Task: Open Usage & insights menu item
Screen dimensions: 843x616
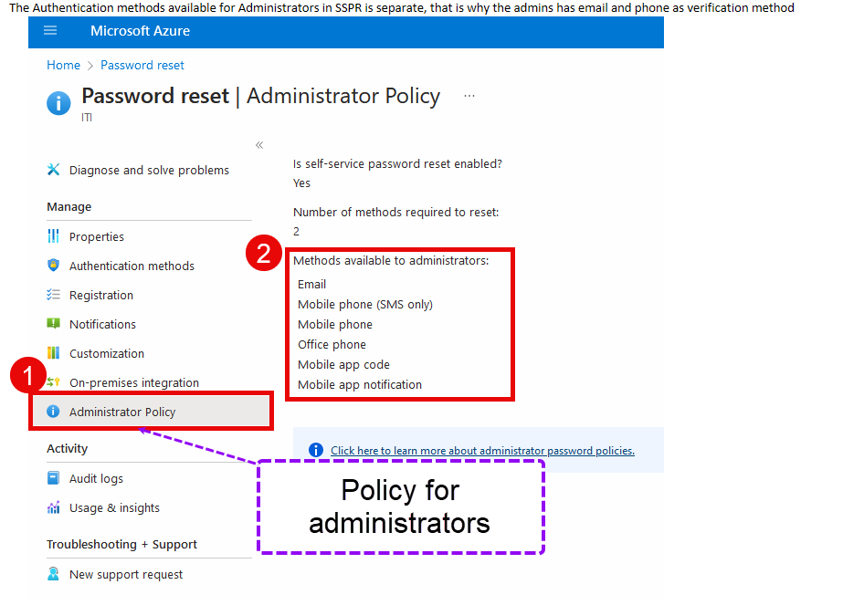Action: (114, 508)
